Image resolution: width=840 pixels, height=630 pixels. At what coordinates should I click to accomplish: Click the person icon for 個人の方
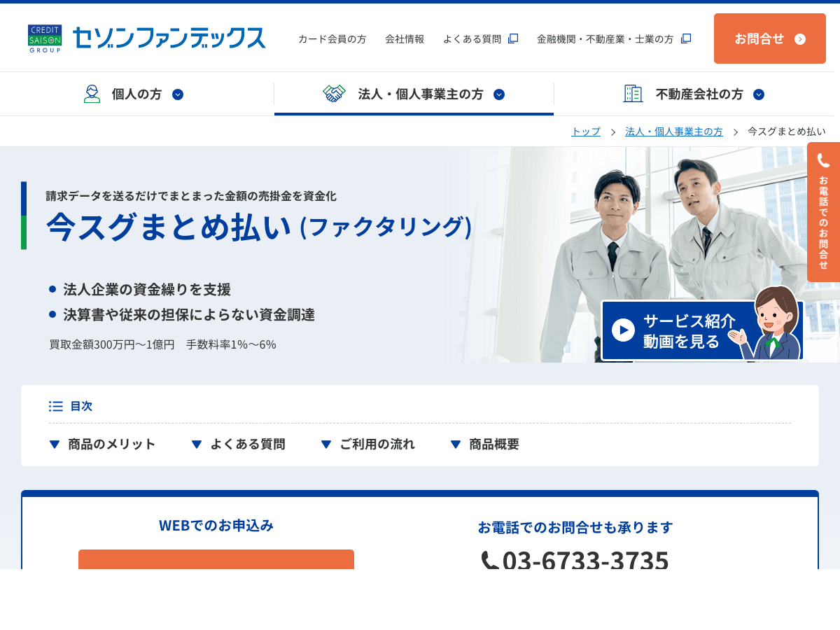point(92,94)
